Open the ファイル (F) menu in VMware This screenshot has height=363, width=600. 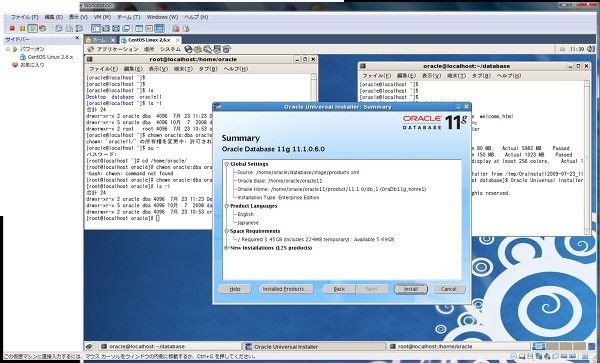coord(24,17)
